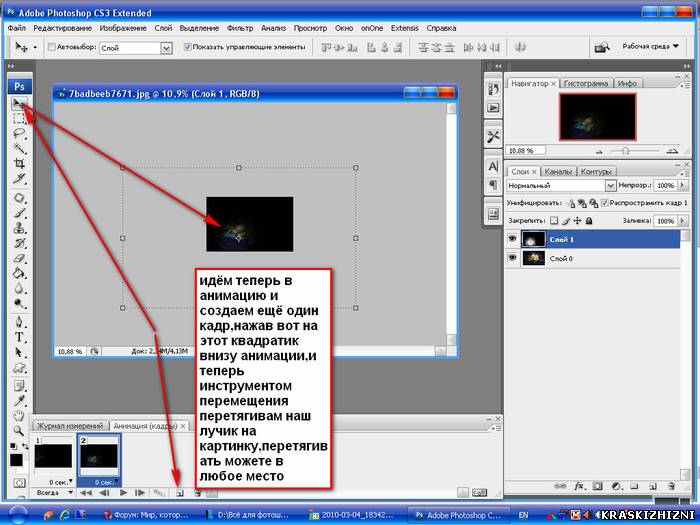Open the Tool Presets panel icon
This screenshot has width=700, height=525.
tap(493, 137)
